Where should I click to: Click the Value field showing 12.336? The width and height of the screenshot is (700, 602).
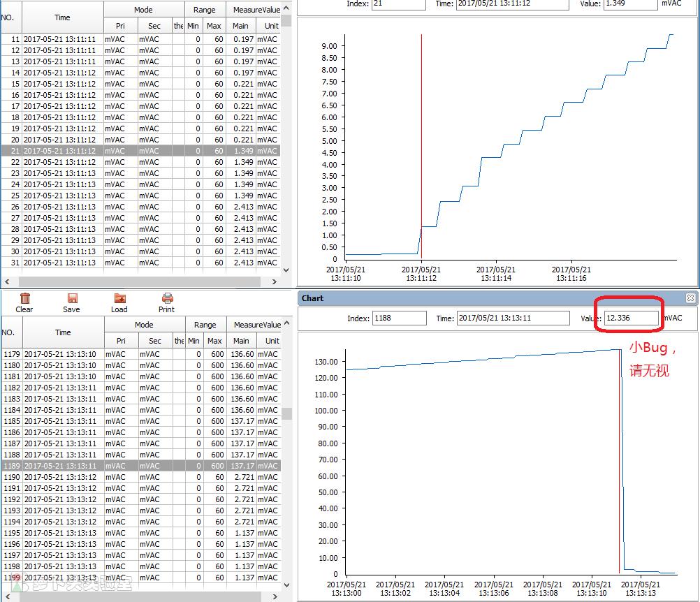pyautogui.click(x=632, y=318)
